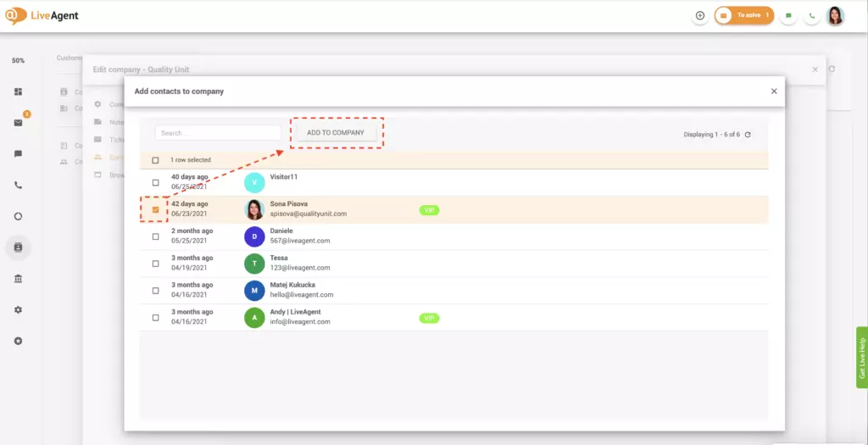Click the refresh icon next to Displaying count

[x=748, y=134]
